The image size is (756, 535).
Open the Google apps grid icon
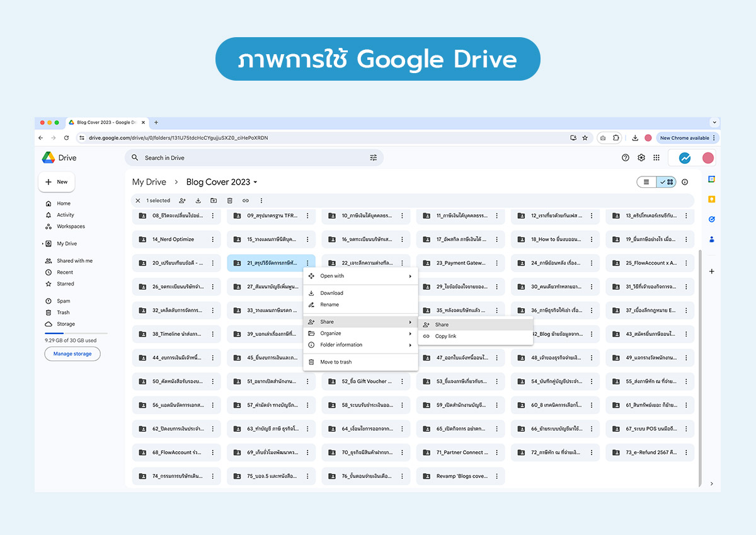(656, 158)
